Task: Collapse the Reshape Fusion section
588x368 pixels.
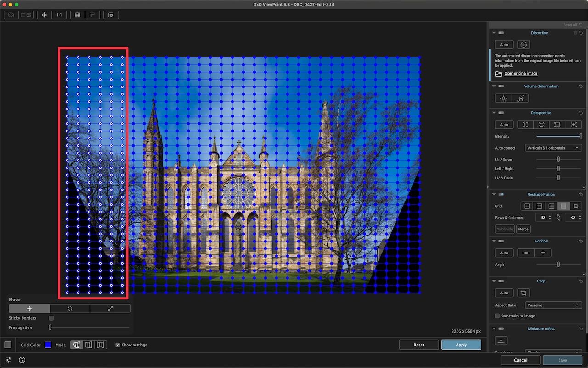Action: [x=494, y=194]
